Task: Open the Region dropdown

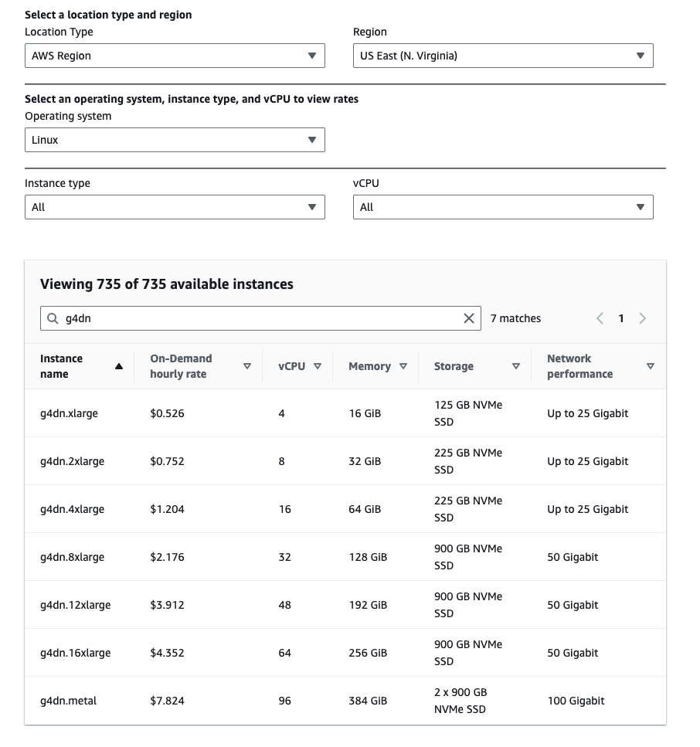Action: [x=503, y=56]
